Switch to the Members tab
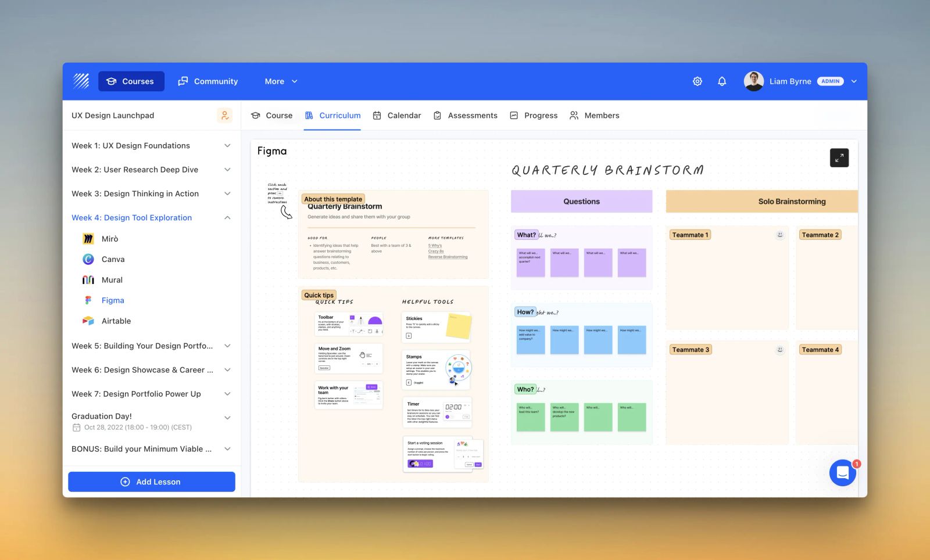930x560 pixels. click(x=594, y=116)
